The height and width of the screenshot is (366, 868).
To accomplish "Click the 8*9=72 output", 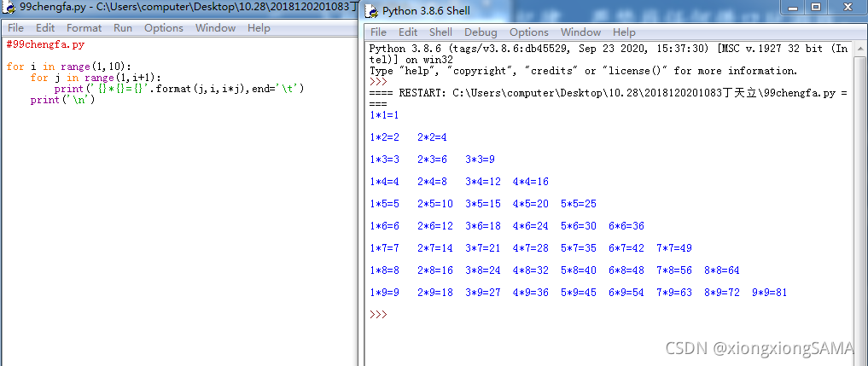I will [722, 293].
